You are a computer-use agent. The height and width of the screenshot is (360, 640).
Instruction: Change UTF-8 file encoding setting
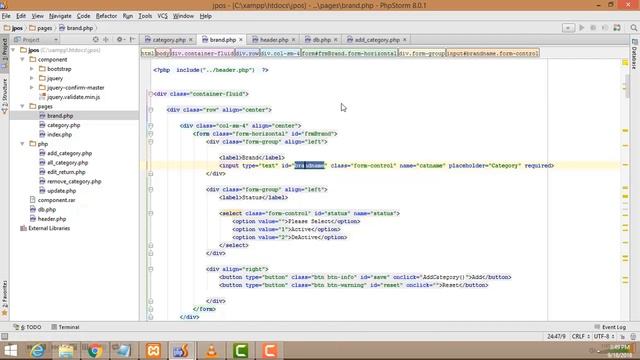(604, 337)
